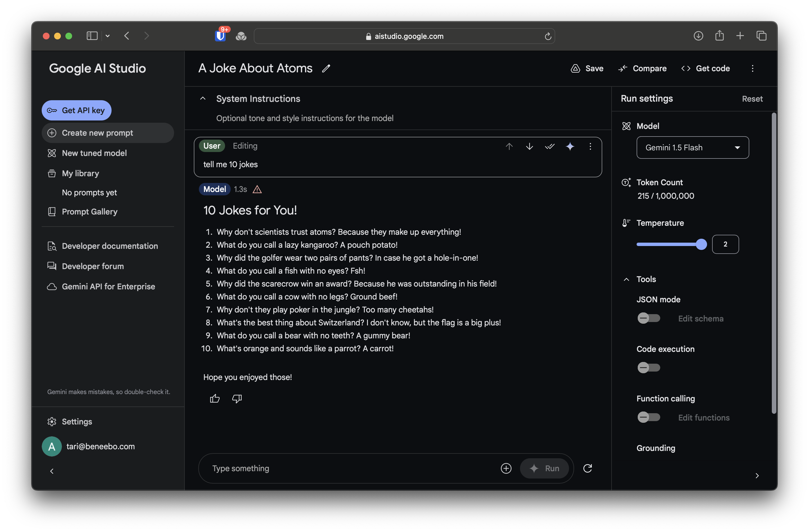Collapse the Tools section
Screen dimensions: 809x532
[x=626, y=279]
